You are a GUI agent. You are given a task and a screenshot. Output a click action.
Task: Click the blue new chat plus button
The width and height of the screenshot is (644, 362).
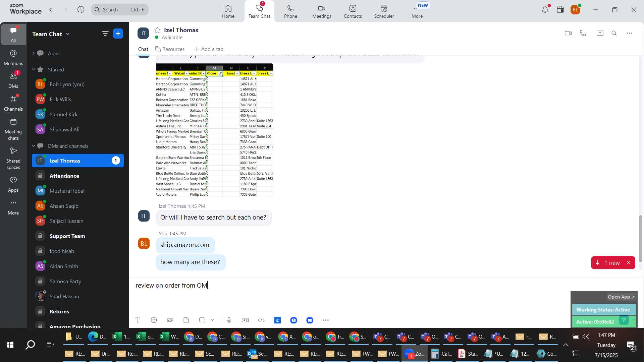point(118,34)
